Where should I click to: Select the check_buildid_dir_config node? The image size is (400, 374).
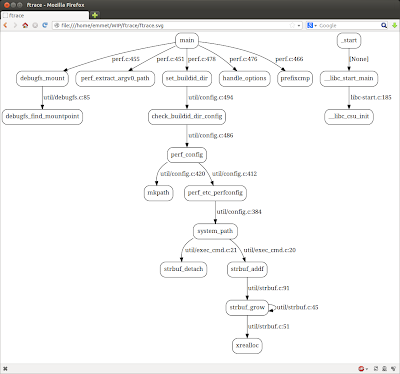click(x=187, y=117)
